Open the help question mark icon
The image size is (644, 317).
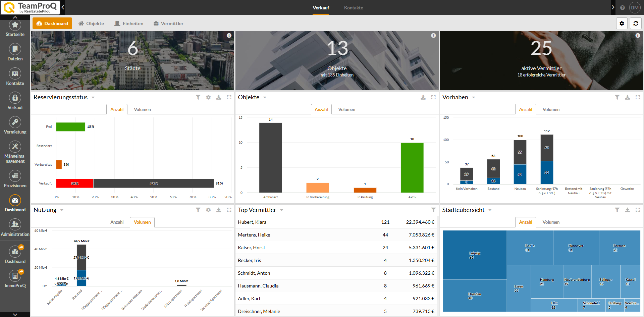tap(623, 8)
